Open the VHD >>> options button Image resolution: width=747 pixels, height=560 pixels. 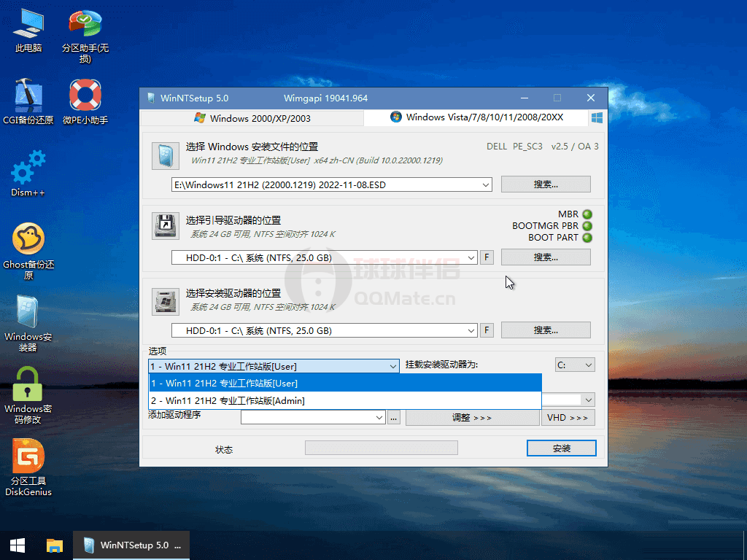[568, 418]
